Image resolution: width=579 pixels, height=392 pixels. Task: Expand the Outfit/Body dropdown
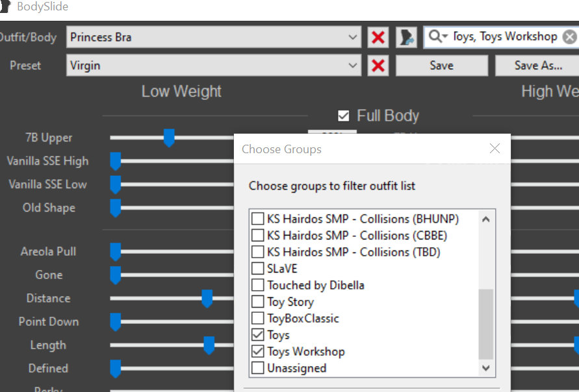(x=353, y=37)
